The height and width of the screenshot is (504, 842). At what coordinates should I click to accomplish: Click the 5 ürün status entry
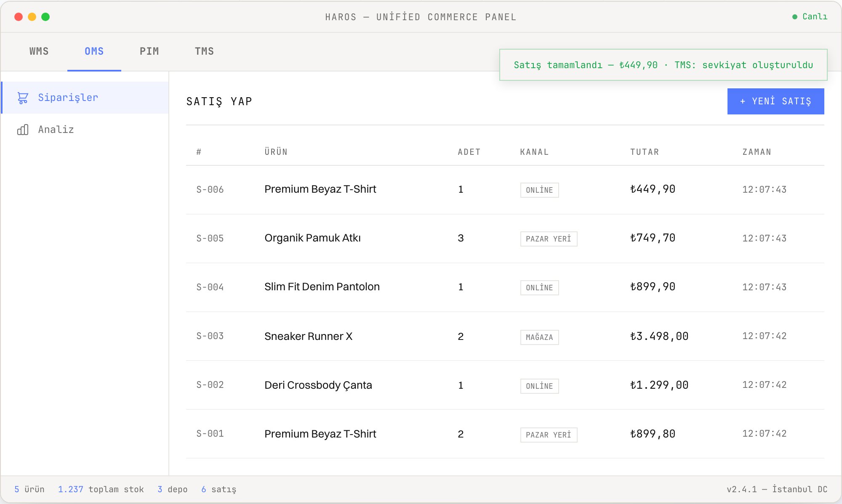pyautogui.click(x=29, y=489)
